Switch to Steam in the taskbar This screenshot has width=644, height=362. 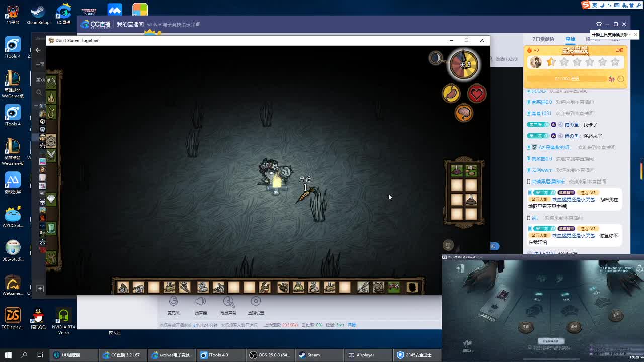pyautogui.click(x=318, y=355)
